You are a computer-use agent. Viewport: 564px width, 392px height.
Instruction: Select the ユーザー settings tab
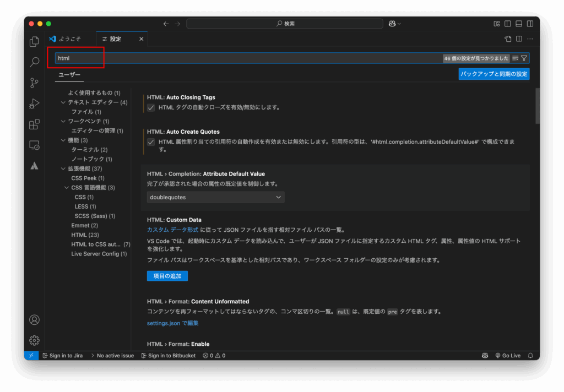[x=70, y=75]
